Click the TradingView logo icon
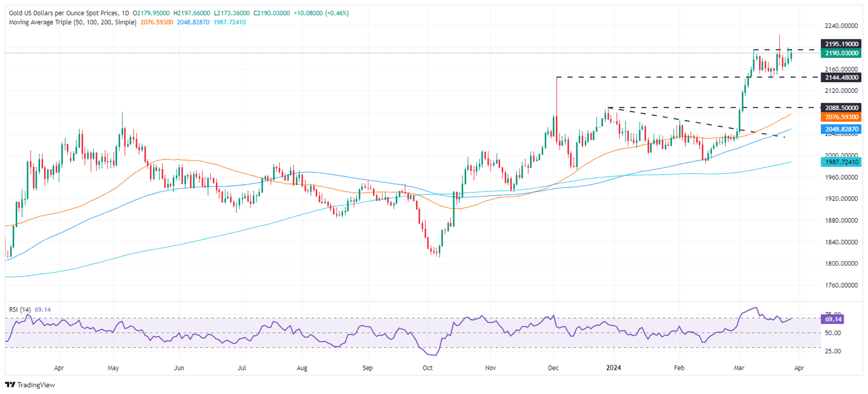The height and width of the screenshot is (394, 868). pos(10,385)
